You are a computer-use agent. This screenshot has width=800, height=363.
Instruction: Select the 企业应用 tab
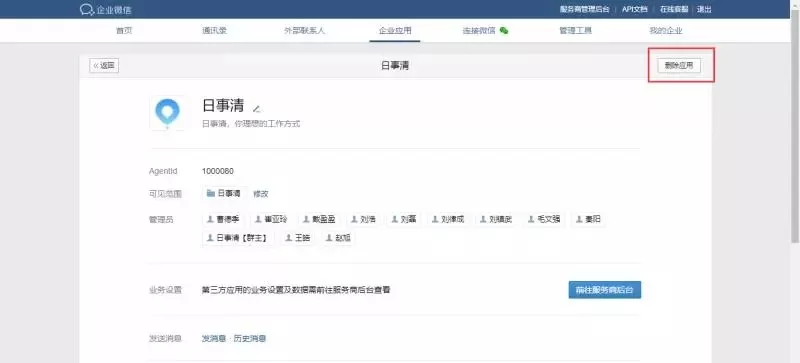click(395, 30)
